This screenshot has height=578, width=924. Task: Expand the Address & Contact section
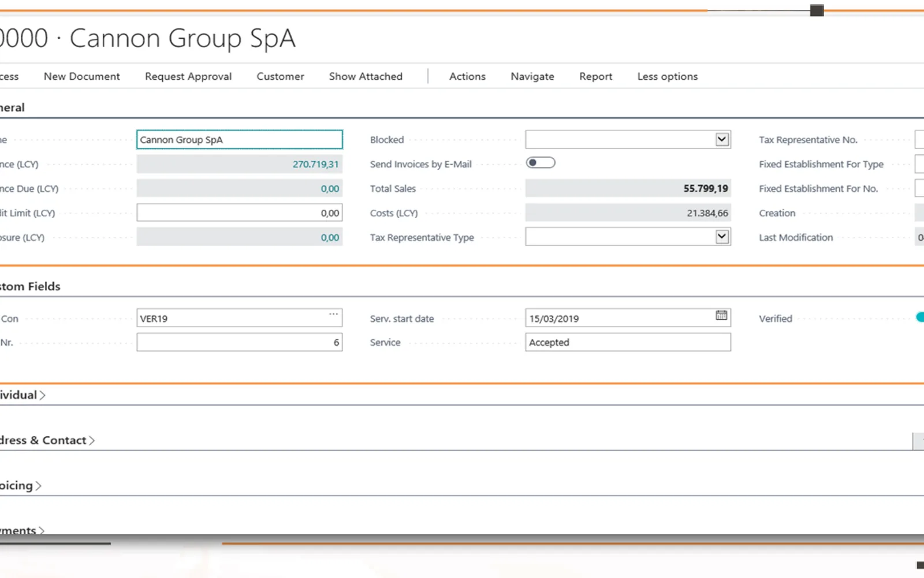[47, 440]
